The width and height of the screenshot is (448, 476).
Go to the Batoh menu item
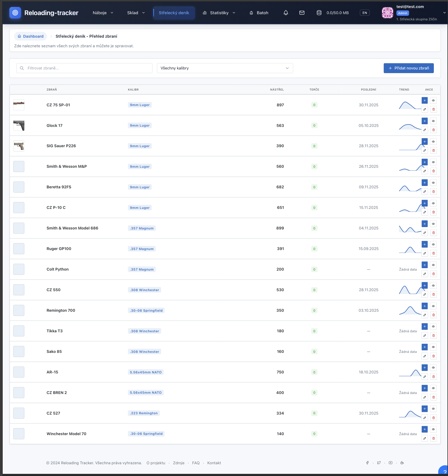point(259,13)
